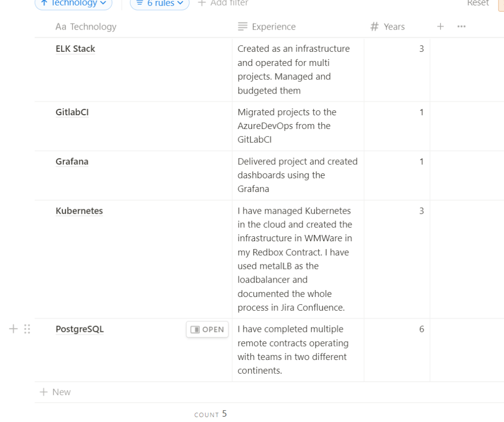Click the hash icon of Years column
This screenshot has height=422, width=504.
(374, 27)
